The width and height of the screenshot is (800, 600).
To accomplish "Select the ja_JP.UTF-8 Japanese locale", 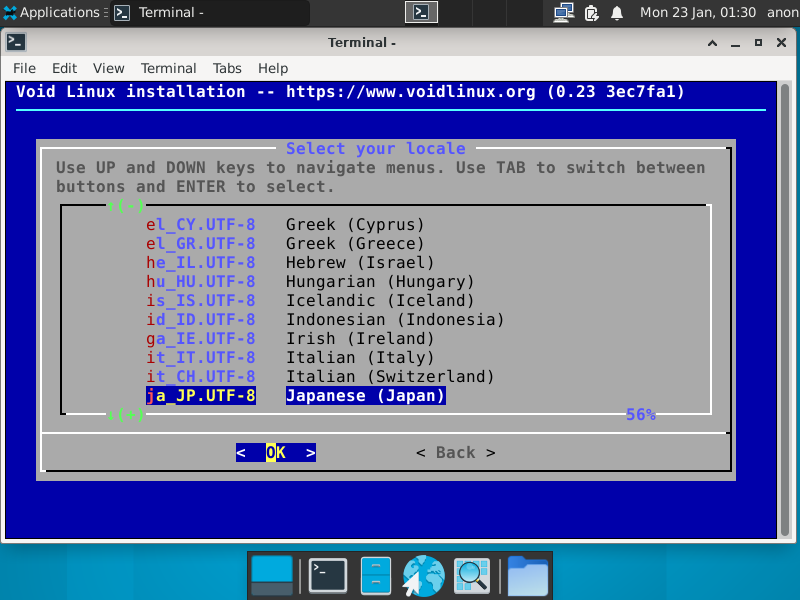I will 296,395.
